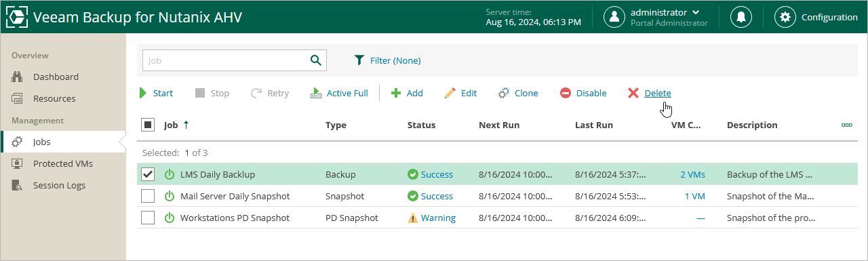Expand the administrator account dropdown arrow
This screenshot has width=868, height=261.
pos(696,12)
